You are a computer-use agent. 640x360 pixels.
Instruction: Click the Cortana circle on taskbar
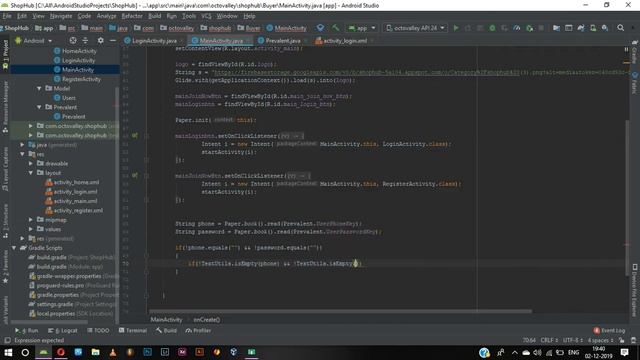pyautogui.click(x=25, y=352)
